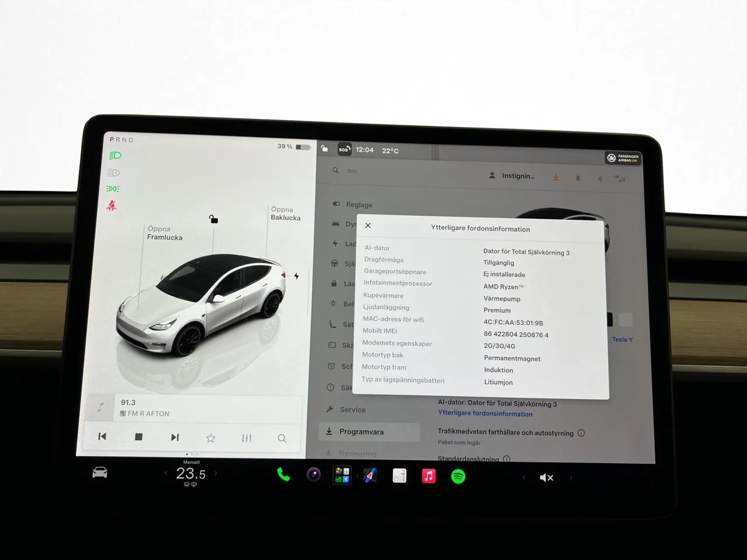The width and height of the screenshot is (747, 560).
Task: Close the Ytterligare fordonsinformation dialog
Action: [368, 225]
